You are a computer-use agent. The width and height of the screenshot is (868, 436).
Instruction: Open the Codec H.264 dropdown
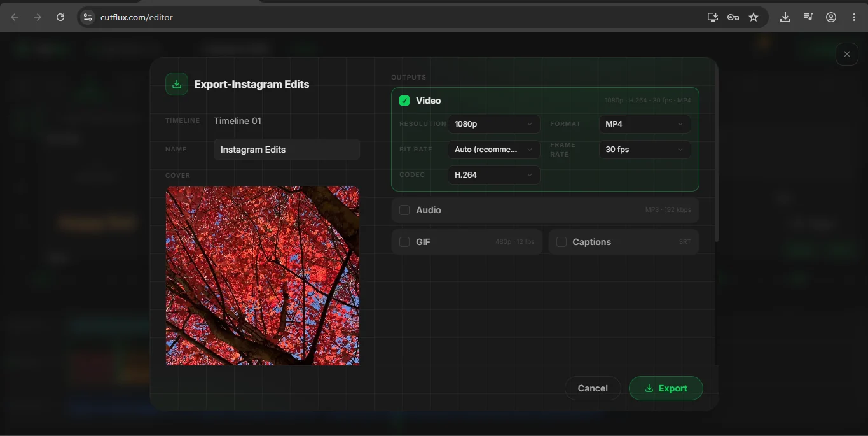tap(494, 174)
